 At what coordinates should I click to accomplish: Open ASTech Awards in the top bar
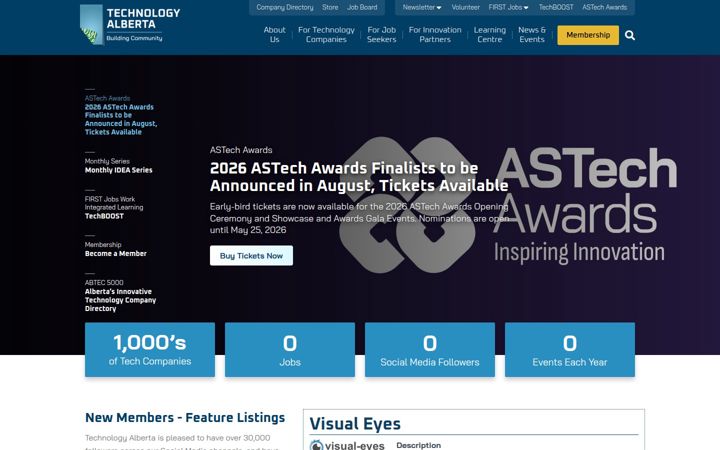click(x=604, y=7)
